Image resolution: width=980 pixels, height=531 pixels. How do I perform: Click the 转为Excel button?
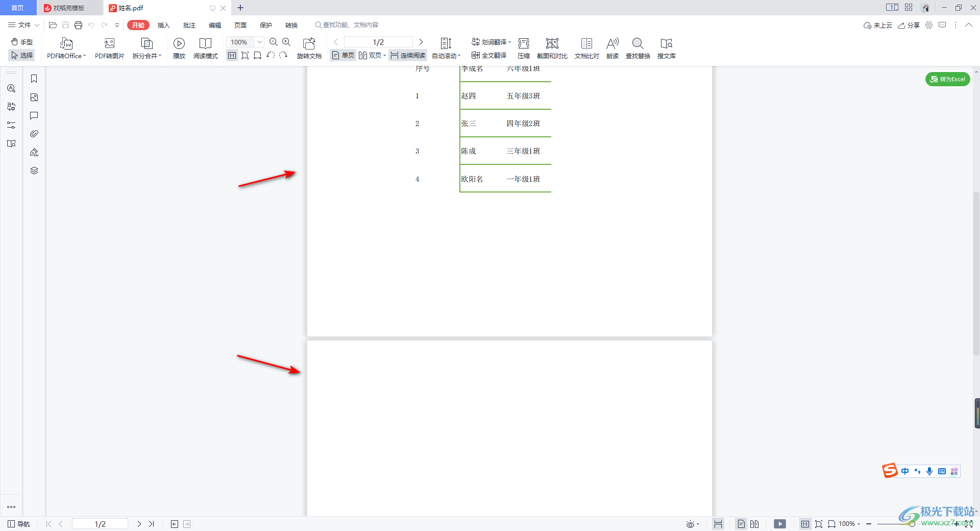tap(947, 79)
